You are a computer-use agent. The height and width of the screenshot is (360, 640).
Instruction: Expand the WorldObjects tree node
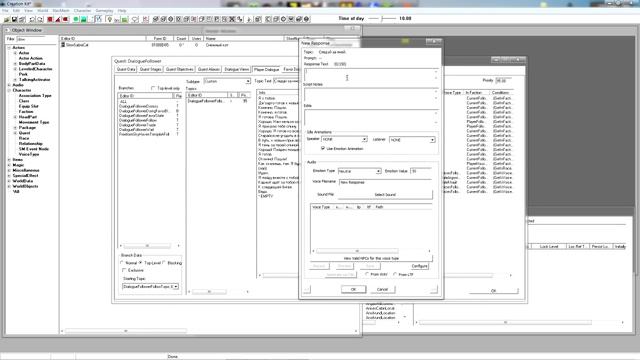9,186
